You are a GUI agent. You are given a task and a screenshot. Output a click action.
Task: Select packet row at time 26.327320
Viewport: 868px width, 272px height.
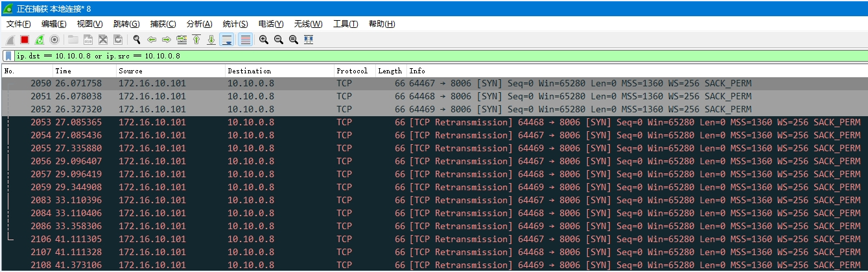click(x=434, y=109)
